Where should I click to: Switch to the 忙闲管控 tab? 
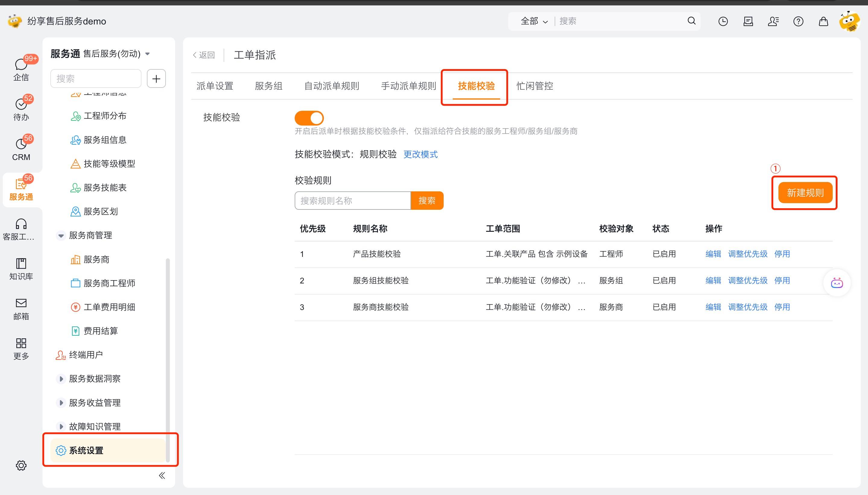point(534,86)
